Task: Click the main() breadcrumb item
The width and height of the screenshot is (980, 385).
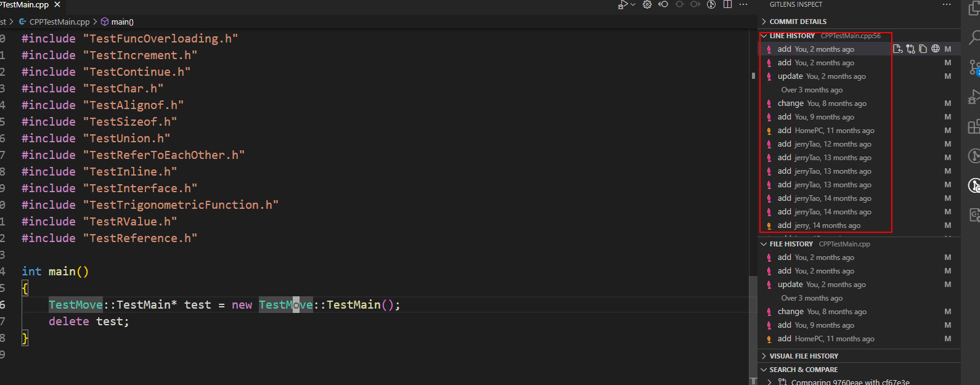Action: point(122,22)
